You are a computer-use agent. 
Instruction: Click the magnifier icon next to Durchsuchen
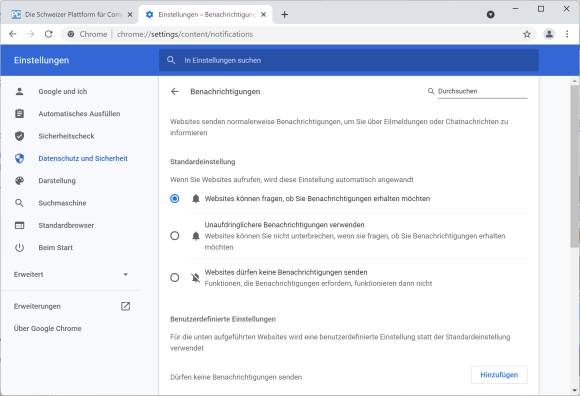pyautogui.click(x=431, y=91)
